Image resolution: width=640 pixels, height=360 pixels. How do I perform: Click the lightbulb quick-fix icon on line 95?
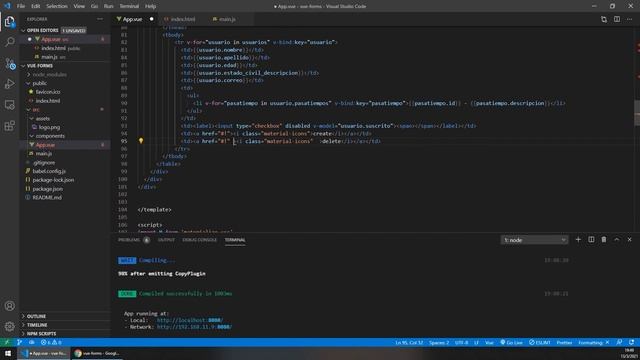click(141, 141)
